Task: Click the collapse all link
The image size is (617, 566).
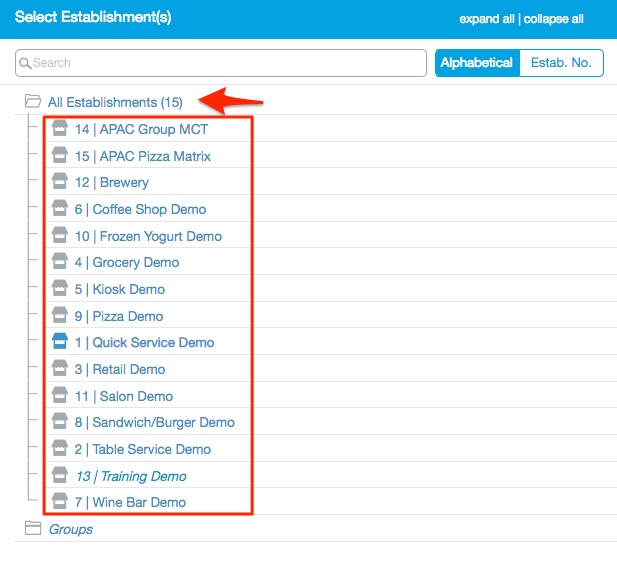Action: pyautogui.click(x=554, y=19)
